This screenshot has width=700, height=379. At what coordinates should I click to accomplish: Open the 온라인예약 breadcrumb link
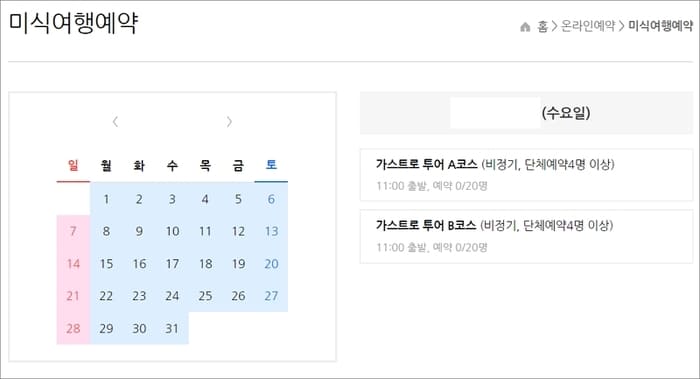(x=588, y=26)
